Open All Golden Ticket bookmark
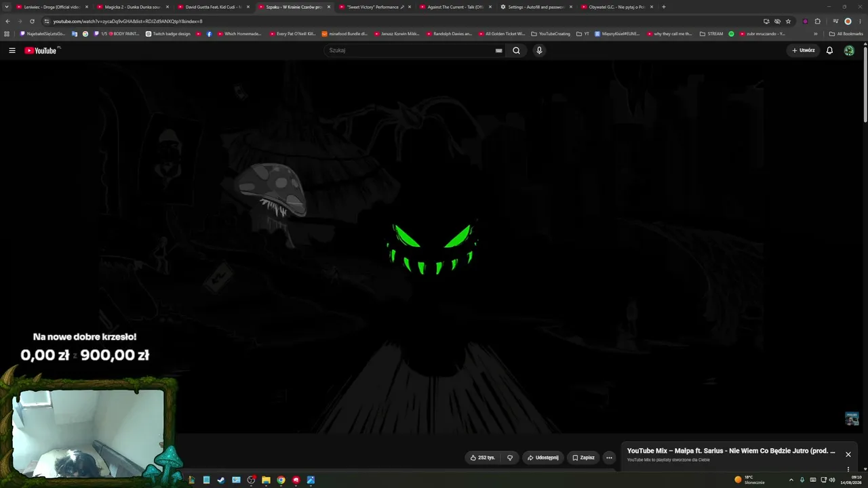The height and width of the screenshot is (488, 868). point(502,34)
